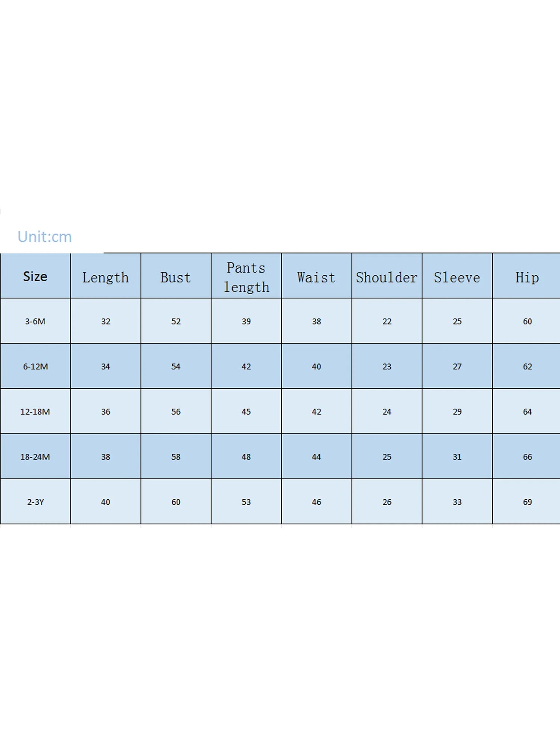Click the Waist column header

pos(316,277)
